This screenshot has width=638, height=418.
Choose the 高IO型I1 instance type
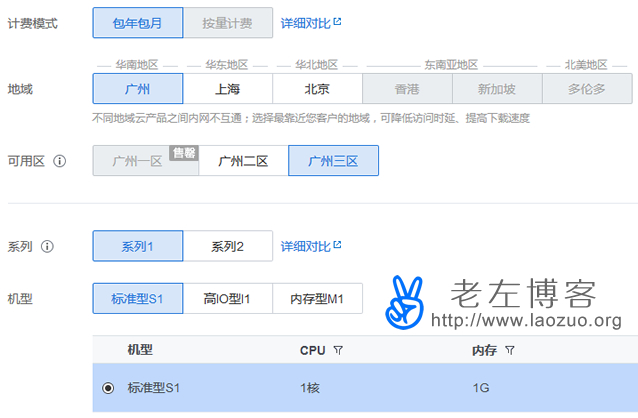[227, 298]
